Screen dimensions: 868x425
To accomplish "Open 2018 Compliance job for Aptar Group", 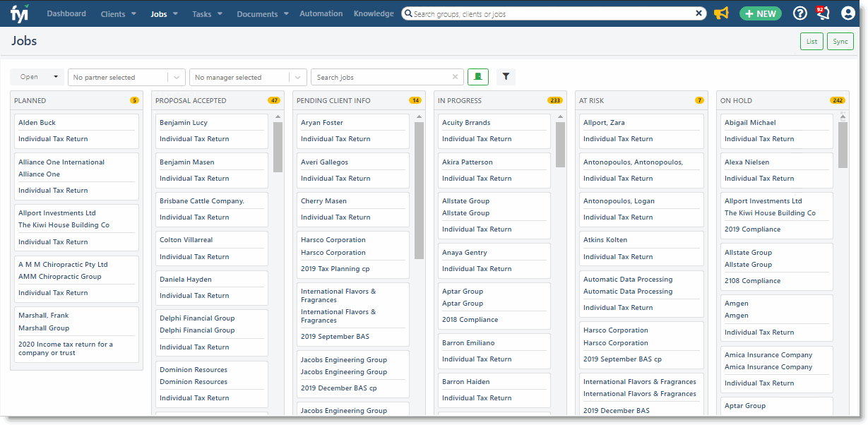I will (470, 319).
